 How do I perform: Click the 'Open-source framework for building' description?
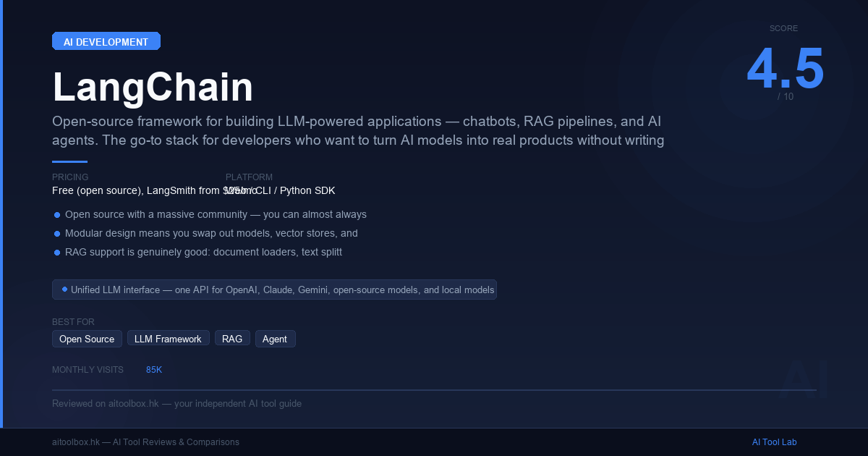(x=358, y=130)
